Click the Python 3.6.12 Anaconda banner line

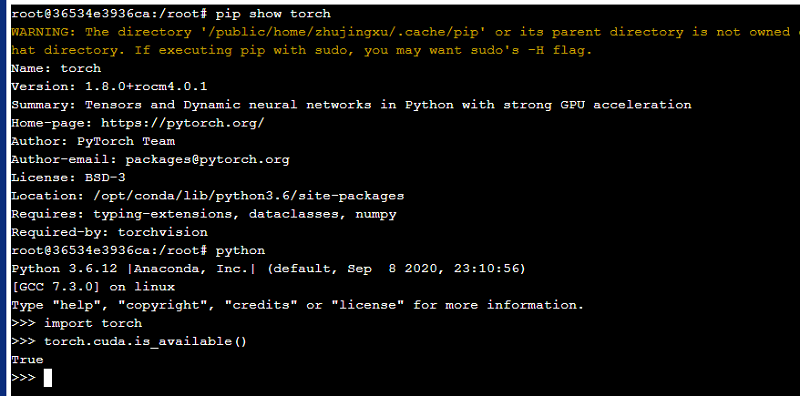coord(268,268)
